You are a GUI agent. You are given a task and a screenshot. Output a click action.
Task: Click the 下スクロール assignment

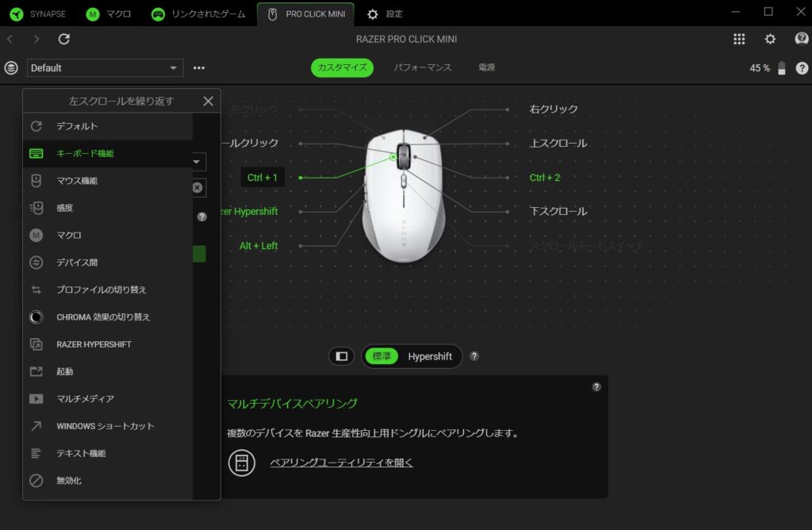click(558, 211)
